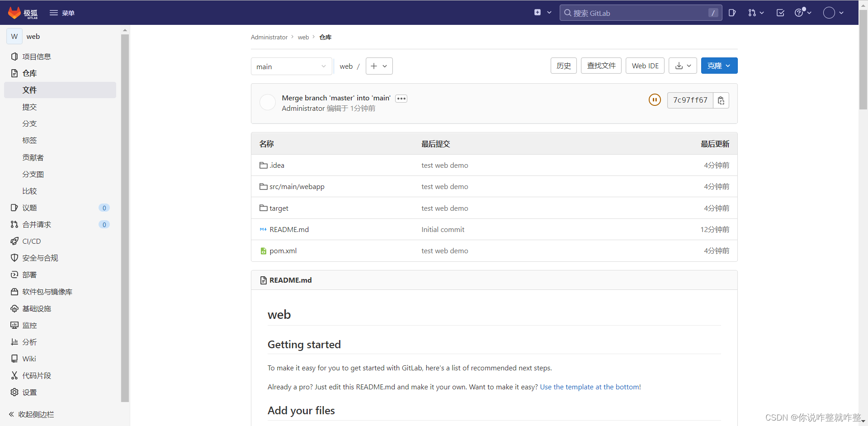
Task: Click commit SHA 7c97ff67
Action: coord(690,100)
